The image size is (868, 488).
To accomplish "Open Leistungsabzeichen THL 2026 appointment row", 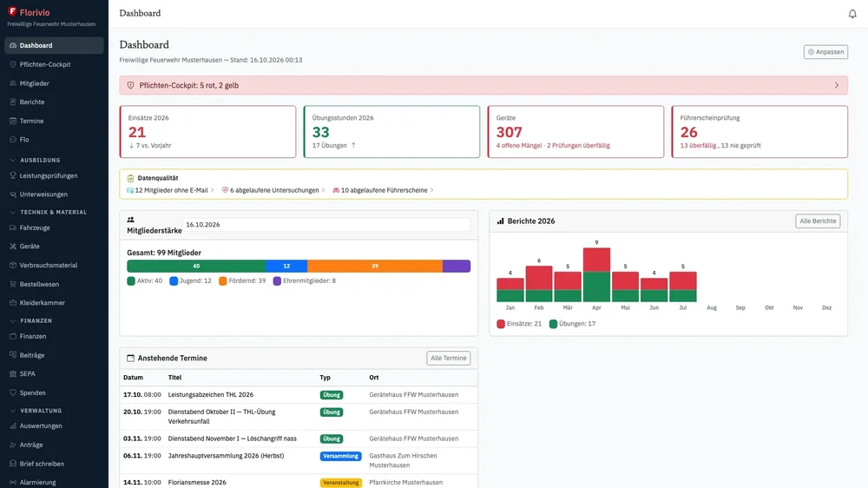I will click(x=299, y=395).
